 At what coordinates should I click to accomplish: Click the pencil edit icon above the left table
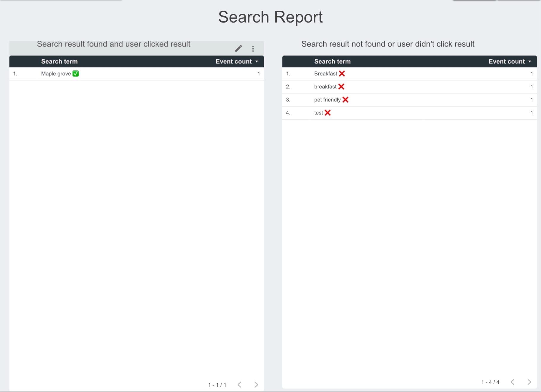(239, 48)
